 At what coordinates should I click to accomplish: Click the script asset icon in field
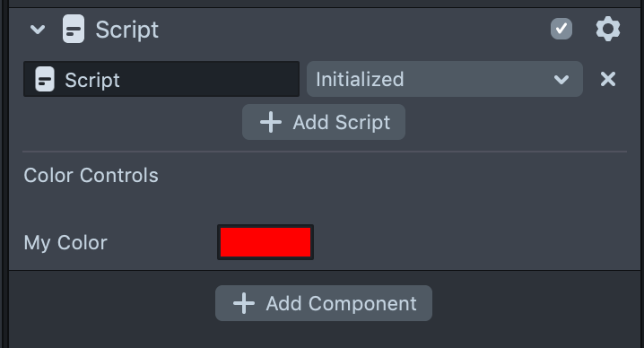coord(45,79)
